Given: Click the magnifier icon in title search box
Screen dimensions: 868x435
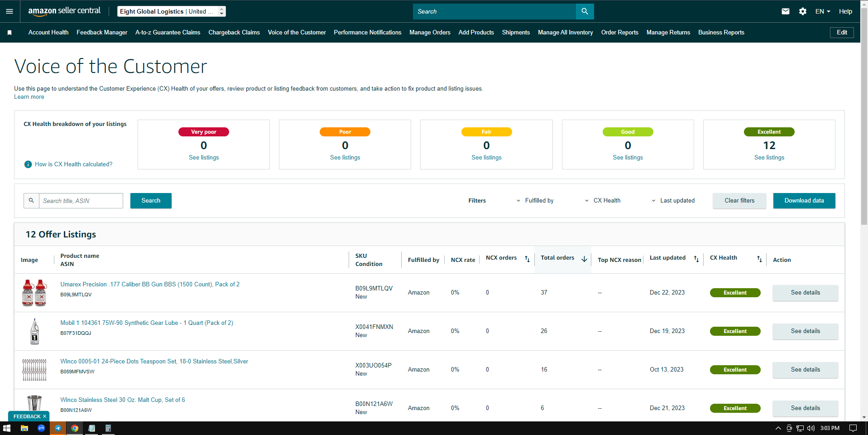Looking at the screenshot, I should click(31, 201).
